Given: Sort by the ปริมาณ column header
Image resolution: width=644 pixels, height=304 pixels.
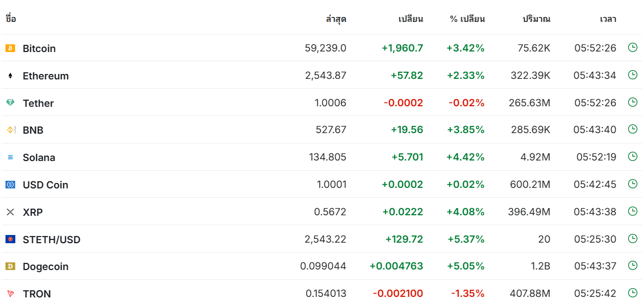Looking at the screenshot, I should coord(537,19).
